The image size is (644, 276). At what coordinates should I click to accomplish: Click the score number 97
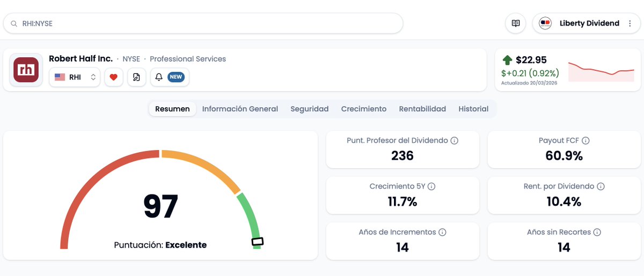(160, 206)
